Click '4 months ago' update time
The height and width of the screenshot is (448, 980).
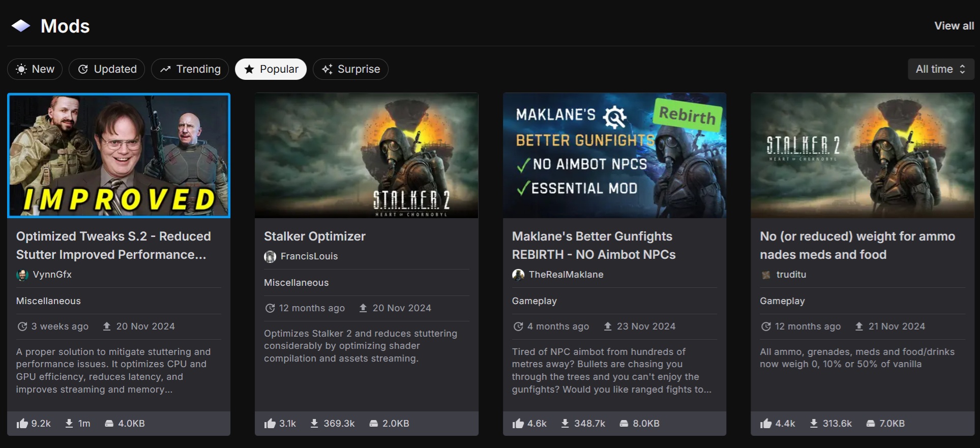pos(558,326)
